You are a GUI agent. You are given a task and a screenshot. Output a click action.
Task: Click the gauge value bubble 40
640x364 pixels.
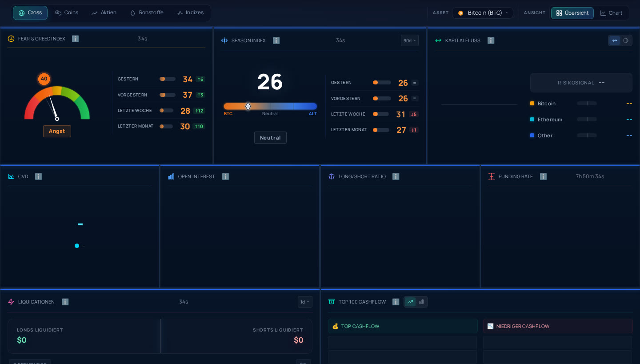[44, 79]
